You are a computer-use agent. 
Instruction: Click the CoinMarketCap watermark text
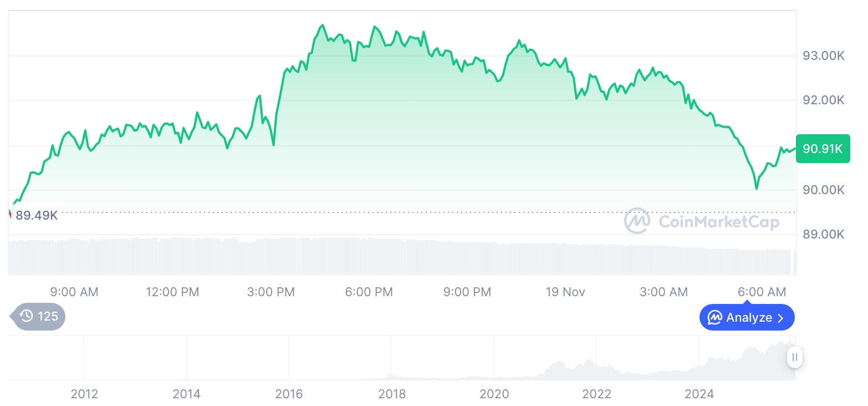719,222
